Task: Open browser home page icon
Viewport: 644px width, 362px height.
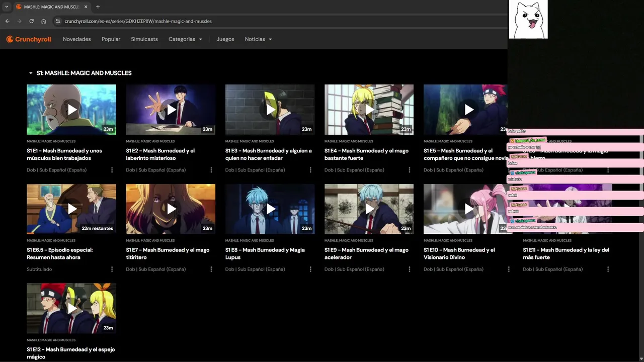Action: point(44,21)
